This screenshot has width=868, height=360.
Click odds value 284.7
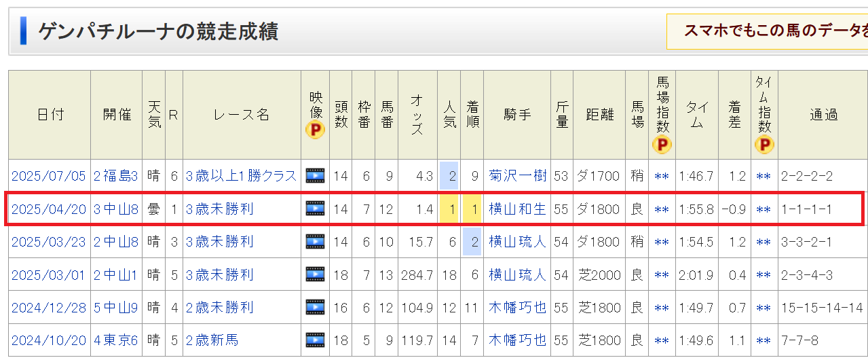click(x=417, y=275)
